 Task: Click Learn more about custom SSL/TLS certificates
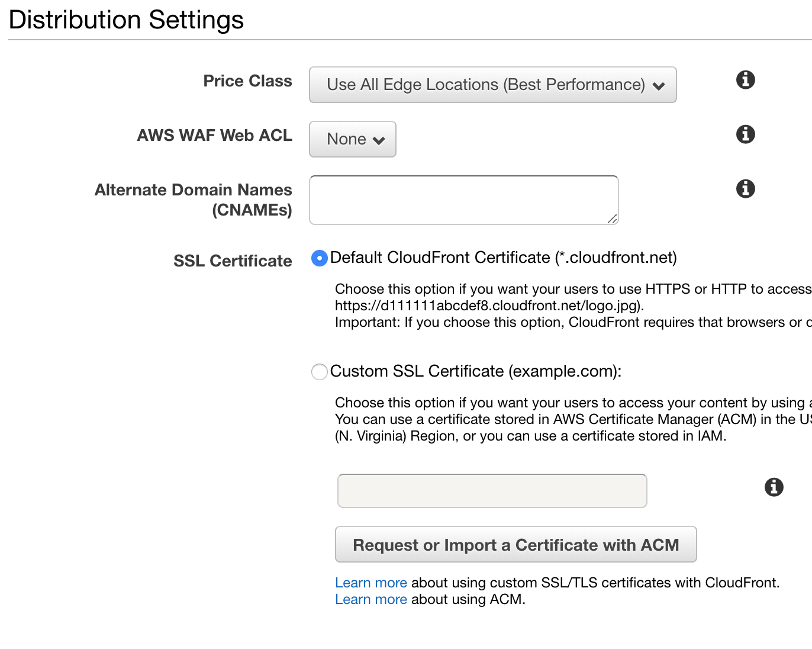tap(370, 582)
